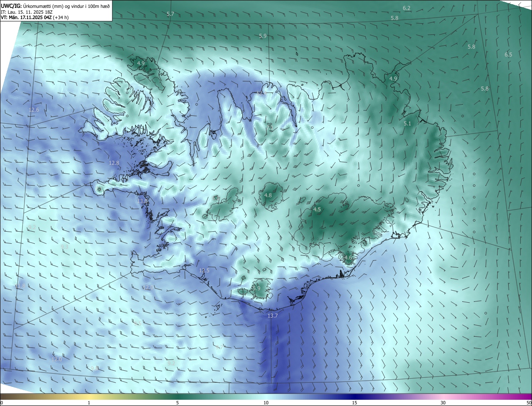Click the 5.7 value label on the map
The height and width of the screenshot is (406, 532).
pyautogui.click(x=170, y=14)
